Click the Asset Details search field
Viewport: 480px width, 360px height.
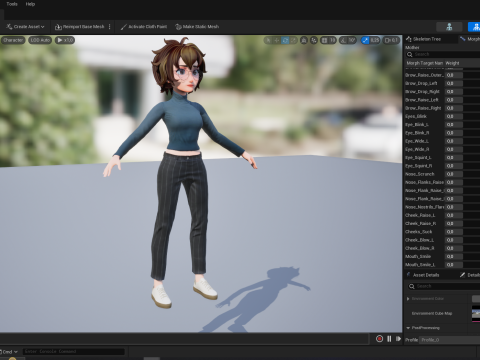(x=443, y=286)
